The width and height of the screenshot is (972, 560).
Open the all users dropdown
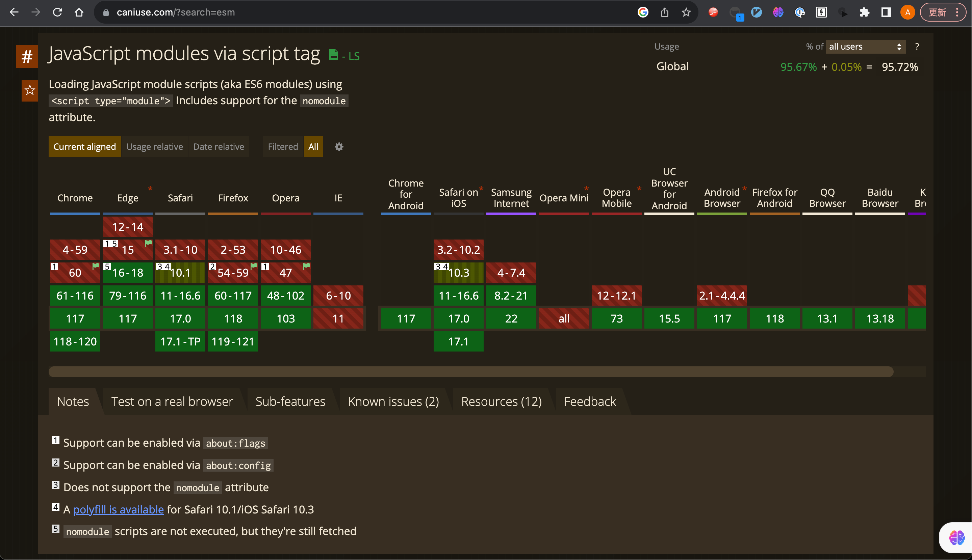[865, 47]
